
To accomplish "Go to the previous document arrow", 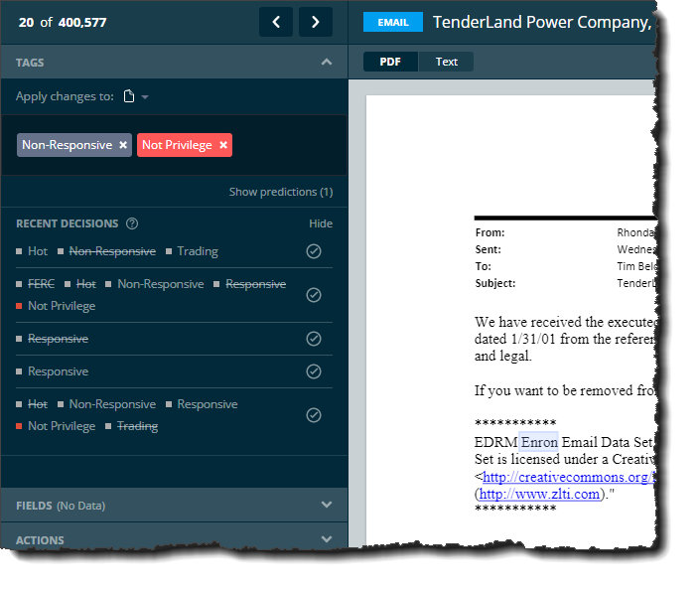I will click(276, 22).
